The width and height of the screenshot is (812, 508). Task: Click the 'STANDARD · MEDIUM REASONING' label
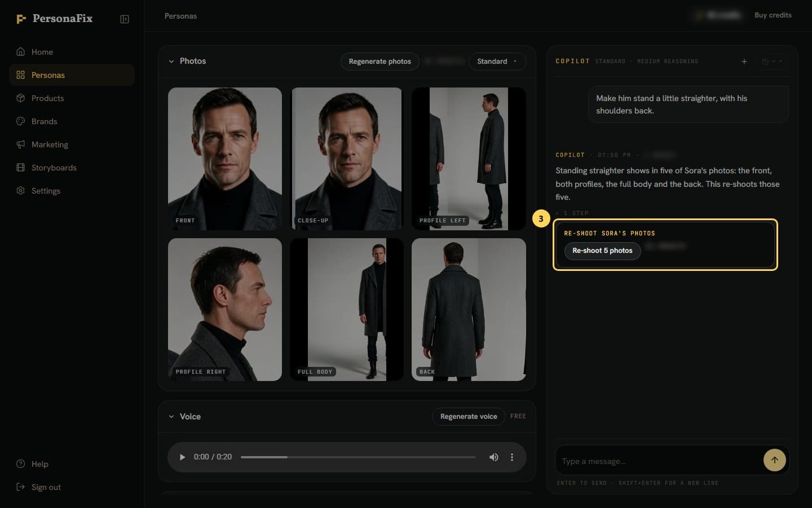(x=647, y=62)
